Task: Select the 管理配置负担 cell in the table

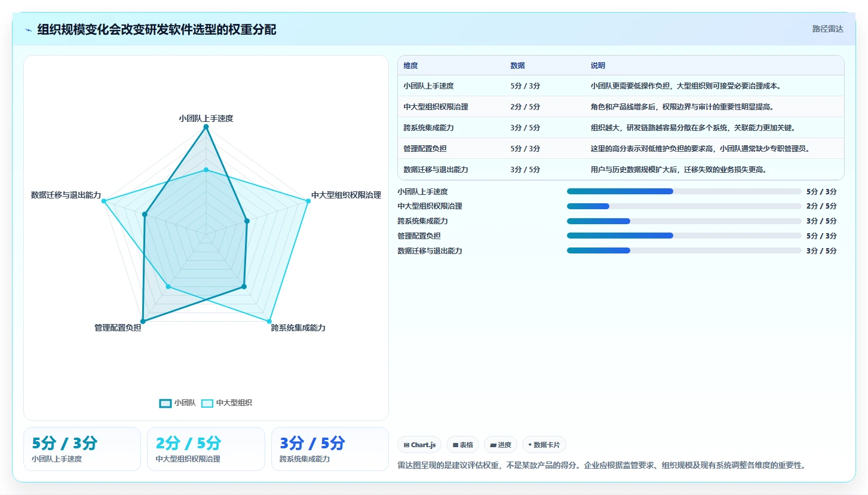Action: pos(425,149)
